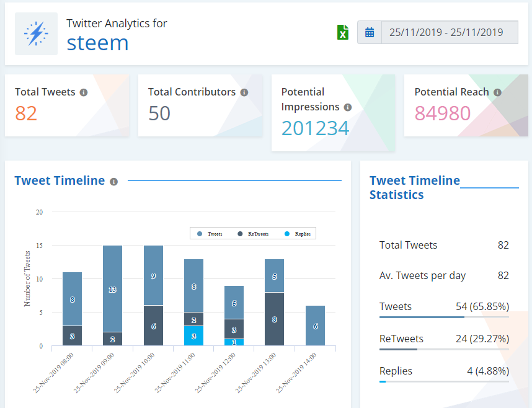The image size is (532, 408).
Task: Toggle the Tweets series in chart legend
Action: (x=210, y=234)
